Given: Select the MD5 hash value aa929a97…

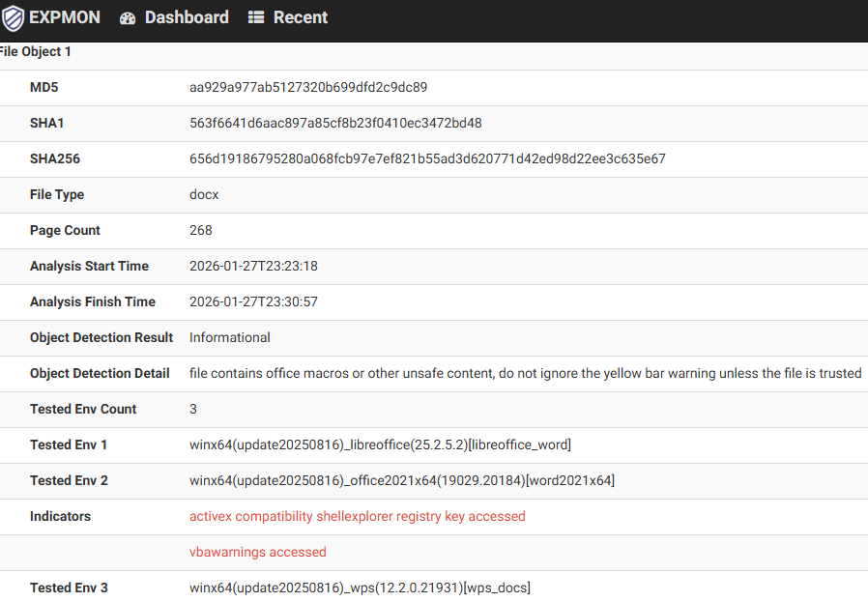Looking at the screenshot, I should [x=308, y=87].
